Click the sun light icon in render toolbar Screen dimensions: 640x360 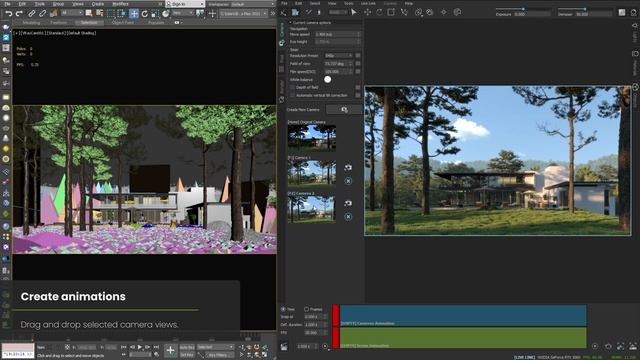[444, 12]
